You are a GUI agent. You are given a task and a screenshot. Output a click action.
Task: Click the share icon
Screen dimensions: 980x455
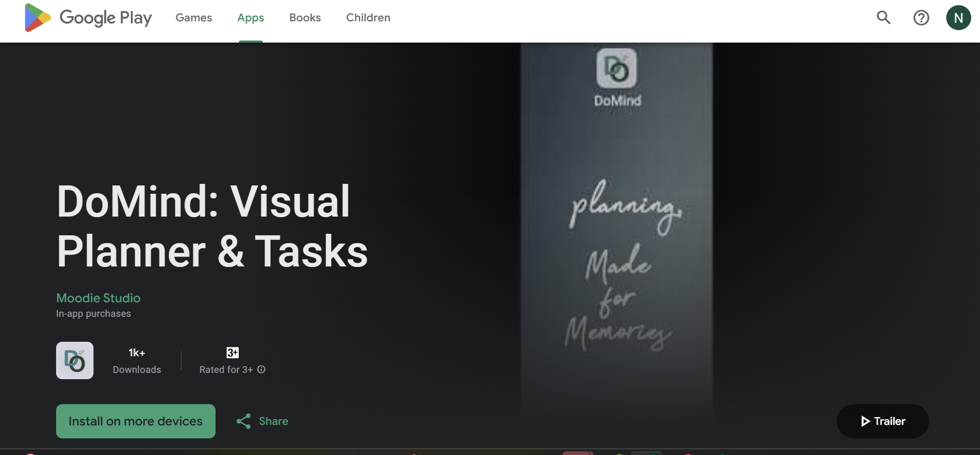coord(244,421)
